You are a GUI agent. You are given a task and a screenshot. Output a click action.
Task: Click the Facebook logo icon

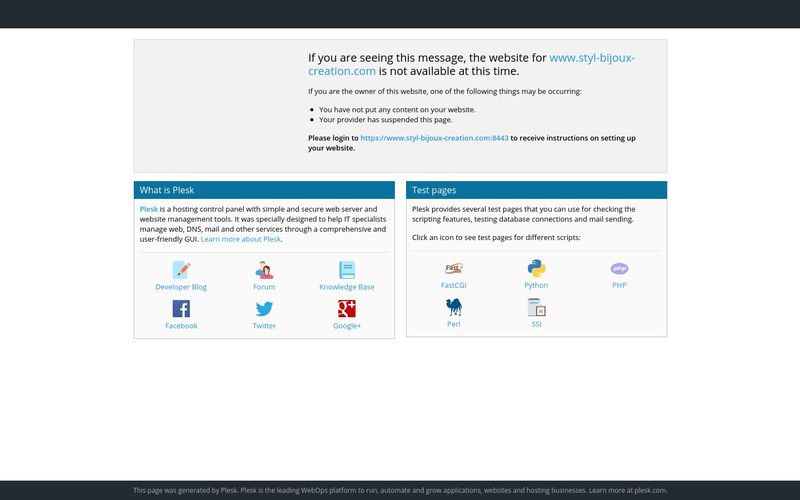pyautogui.click(x=181, y=309)
